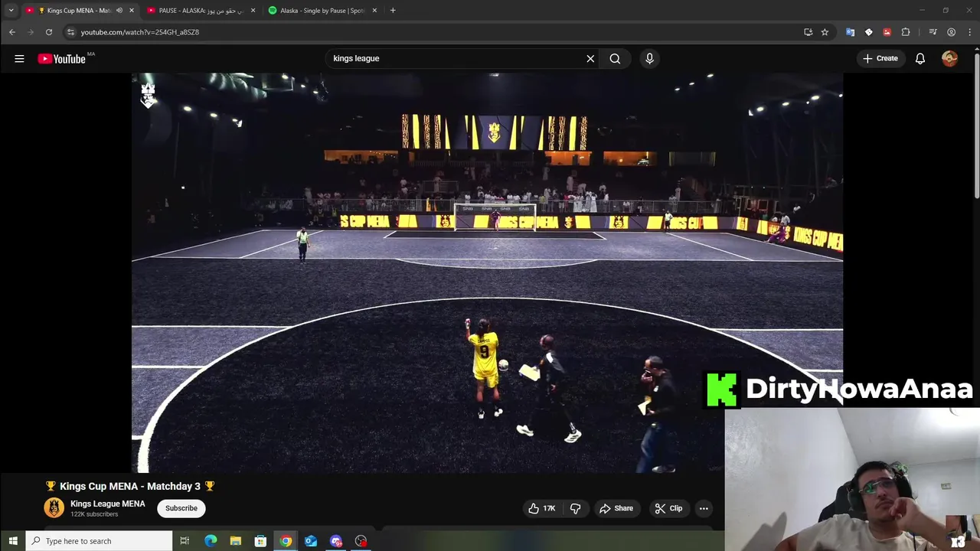The width and height of the screenshot is (980, 551).
Task: Bookmark this page with the star
Action: click(x=825, y=32)
